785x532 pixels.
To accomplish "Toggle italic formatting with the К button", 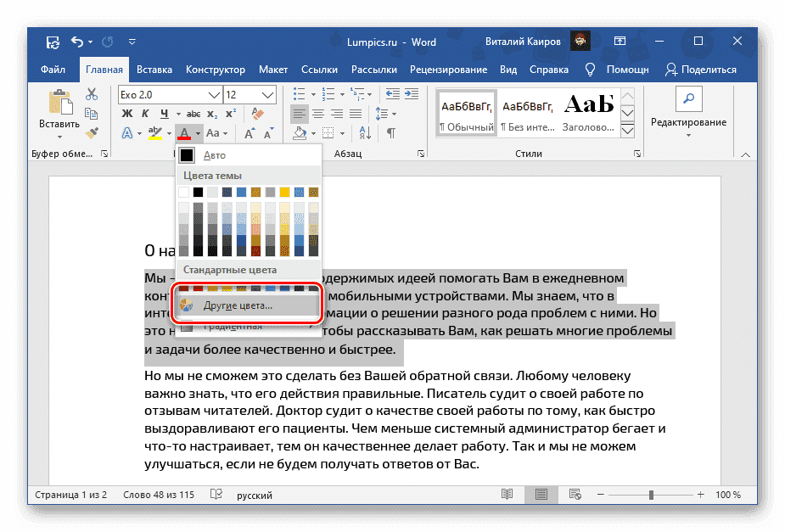I will (x=144, y=114).
